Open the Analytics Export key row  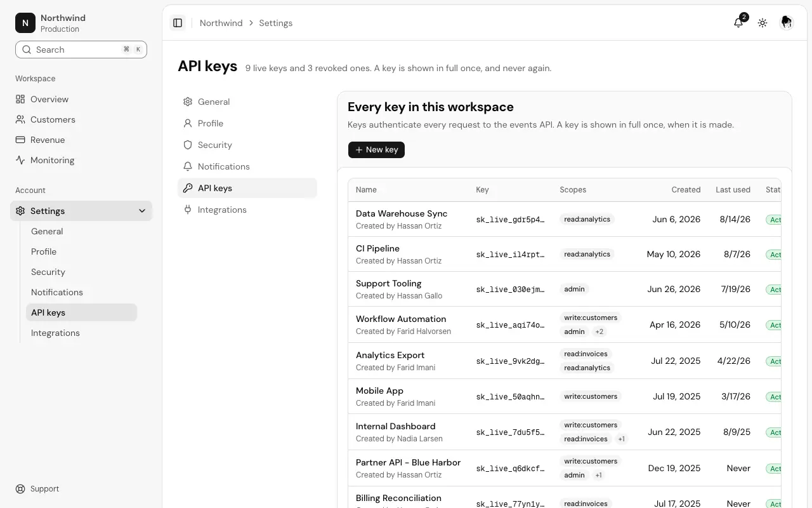pyautogui.click(x=565, y=361)
